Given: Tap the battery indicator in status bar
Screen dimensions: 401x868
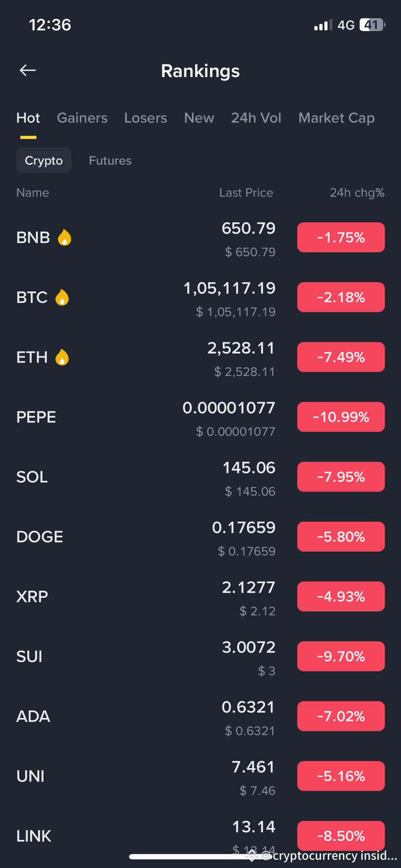Looking at the screenshot, I should (372, 25).
